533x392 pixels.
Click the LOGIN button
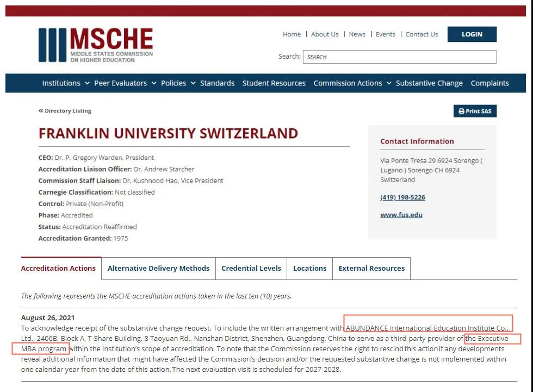(472, 34)
